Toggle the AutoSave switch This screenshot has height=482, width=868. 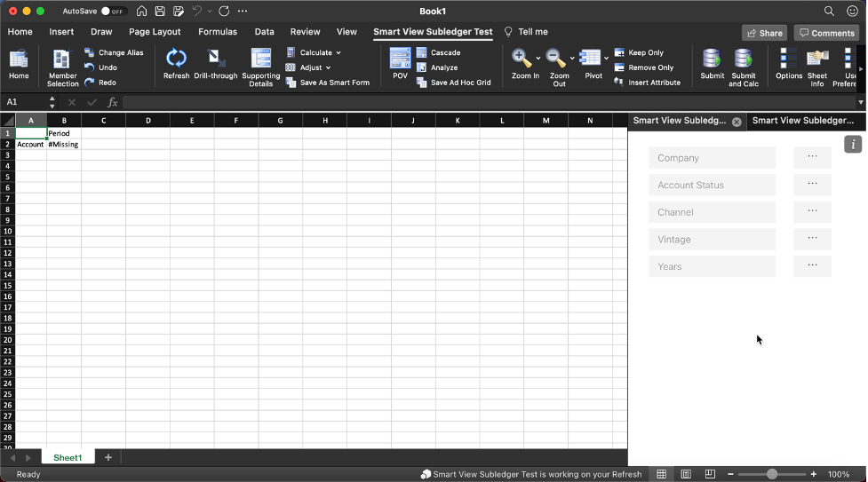112,12
